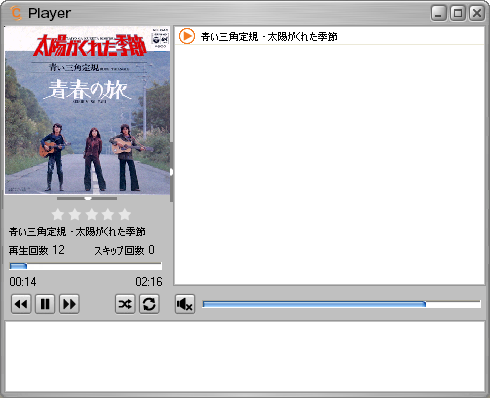Click the previous track rewind button
Image resolution: width=490 pixels, height=399 pixels.
click(x=21, y=304)
